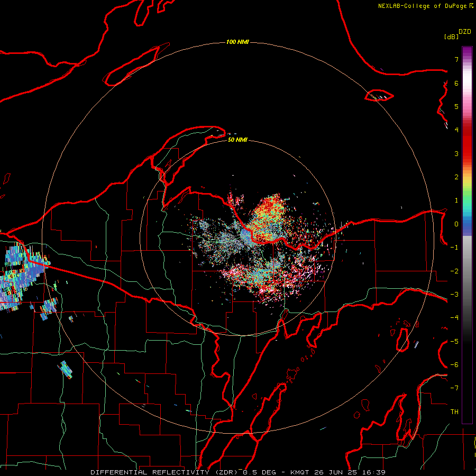Click the 4 tick label on the color scale
This screenshot has width=476, height=476.
click(456, 130)
